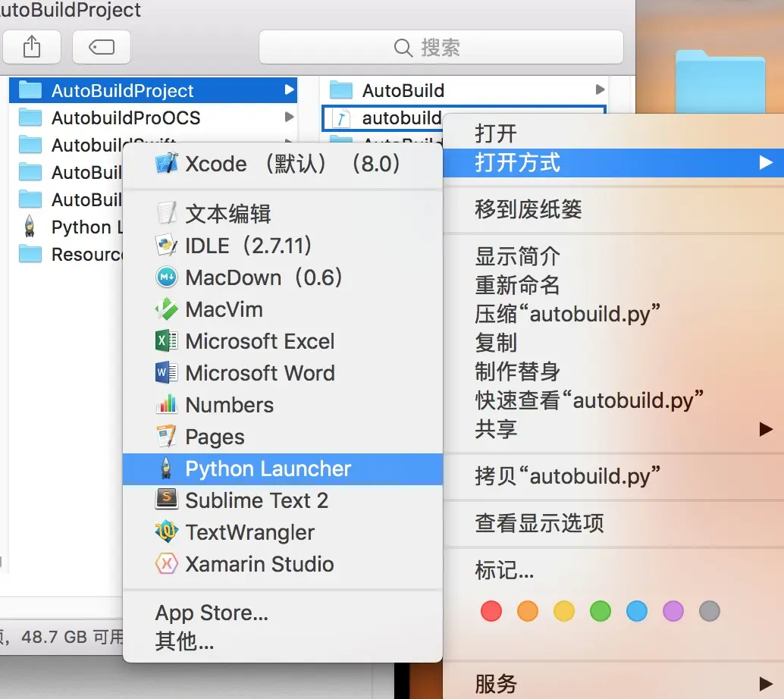Screen dimensions: 784x699
Task: Expand AutoBuildProject folder column arrow
Action: (x=288, y=90)
